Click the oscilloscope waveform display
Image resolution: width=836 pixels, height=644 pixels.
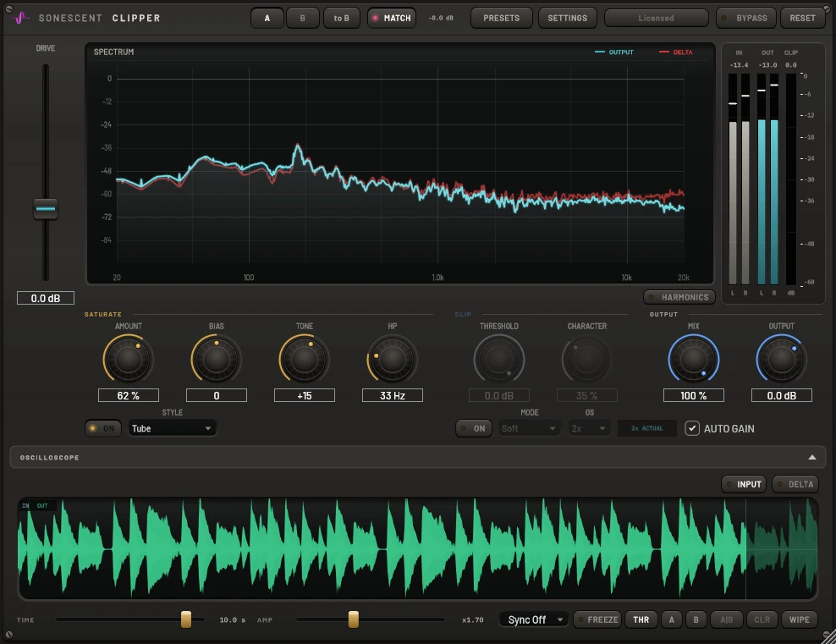pyautogui.click(x=418, y=548)
